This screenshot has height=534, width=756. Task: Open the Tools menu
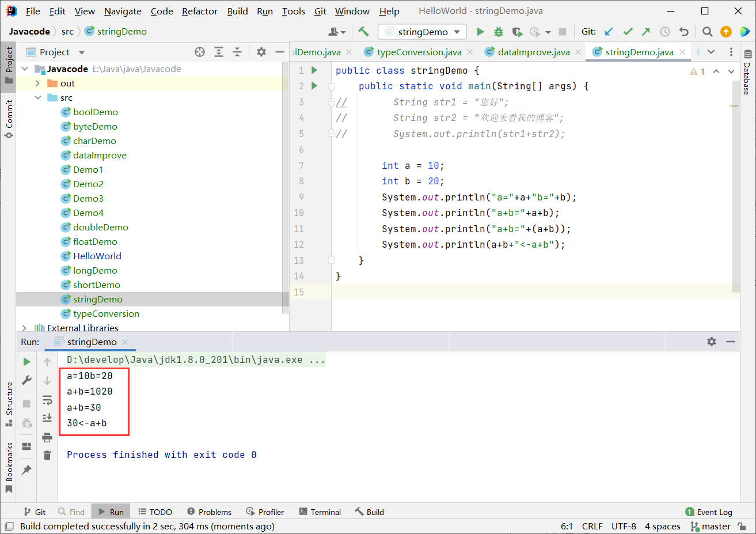[x=293, y=11]
